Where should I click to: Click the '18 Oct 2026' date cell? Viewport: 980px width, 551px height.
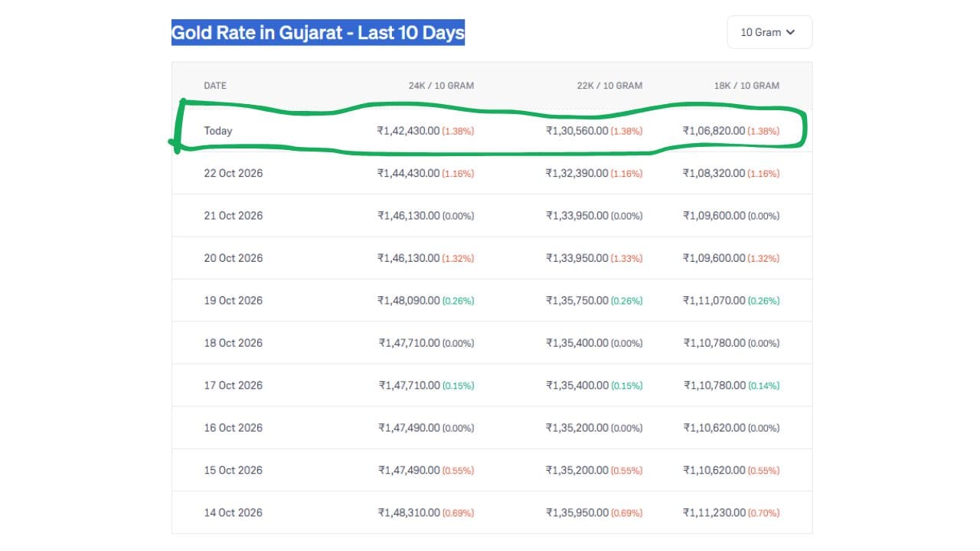tap(234, 343)
